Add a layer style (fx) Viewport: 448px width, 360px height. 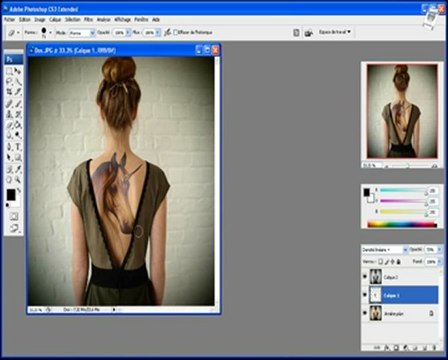387,347
